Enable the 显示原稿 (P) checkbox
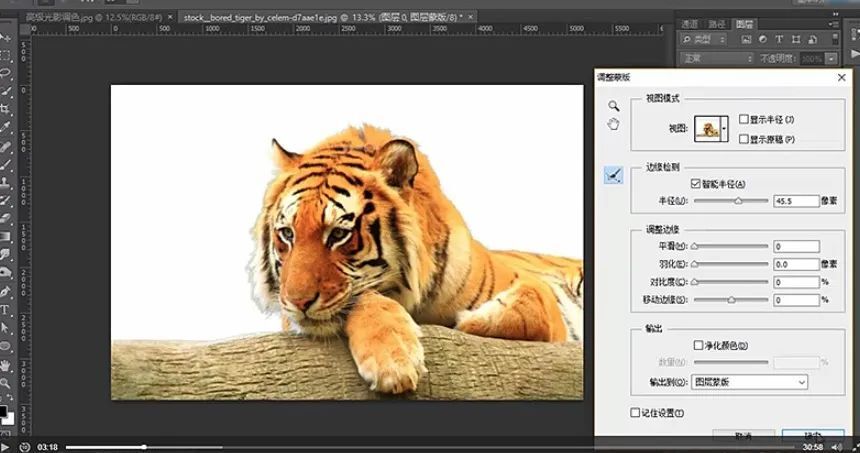 [743, 139]
